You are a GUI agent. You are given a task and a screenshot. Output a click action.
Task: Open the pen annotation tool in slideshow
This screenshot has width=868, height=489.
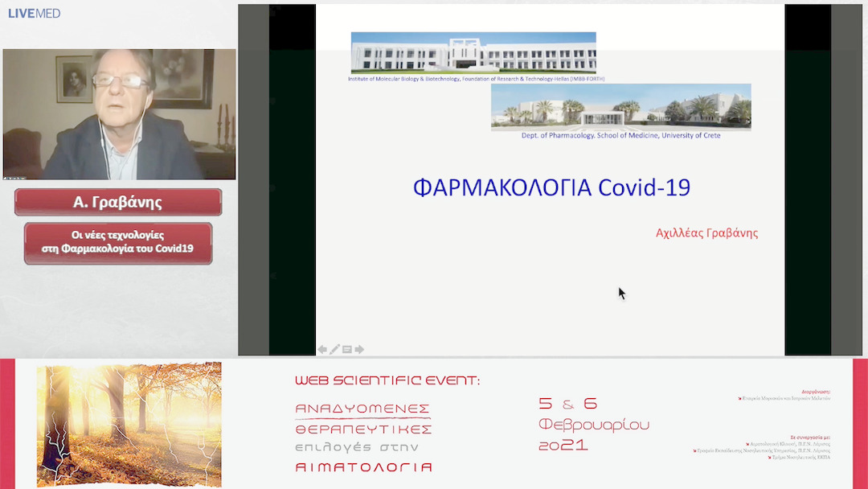334,349
